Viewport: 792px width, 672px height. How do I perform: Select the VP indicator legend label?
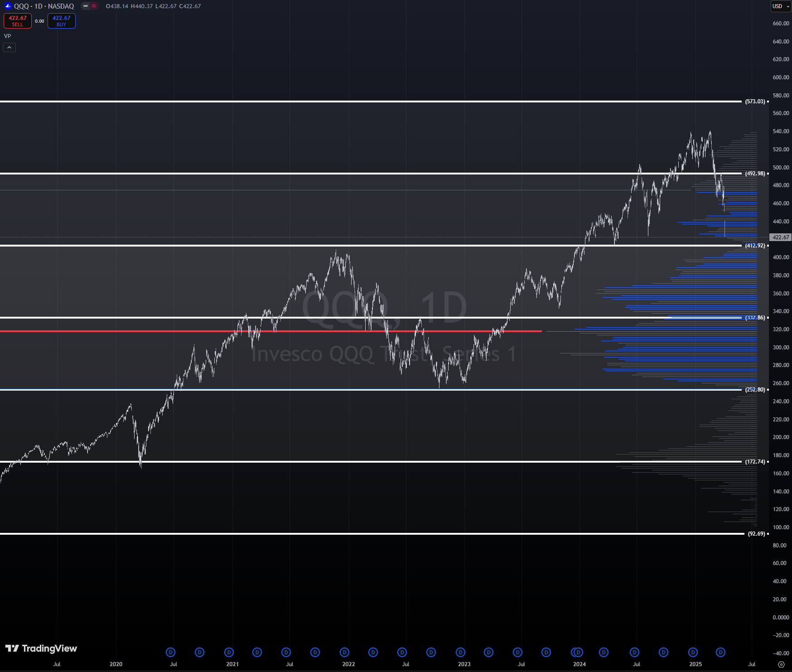[x=8, y=36]
